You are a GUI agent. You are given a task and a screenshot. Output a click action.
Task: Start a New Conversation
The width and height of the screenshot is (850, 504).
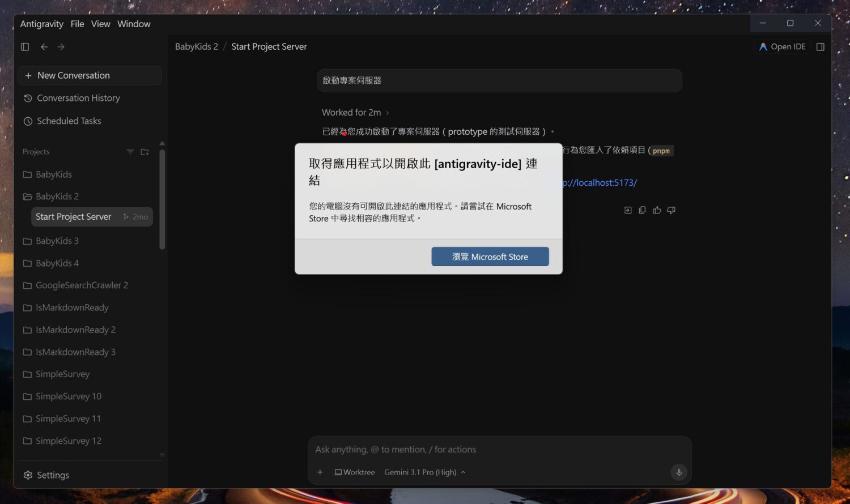[90, 75]
